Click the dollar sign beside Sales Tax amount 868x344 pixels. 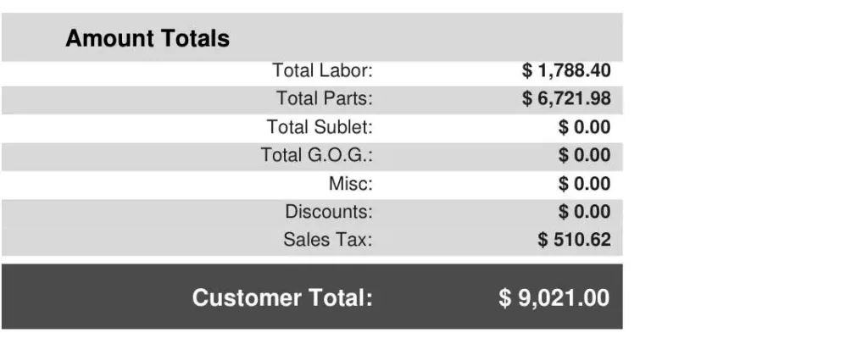click(x=543, y=240)
